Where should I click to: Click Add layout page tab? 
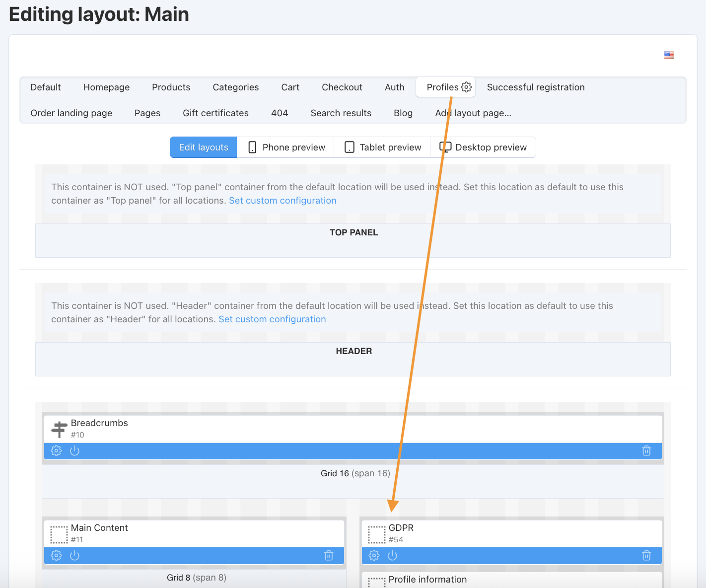pos(473,113)
